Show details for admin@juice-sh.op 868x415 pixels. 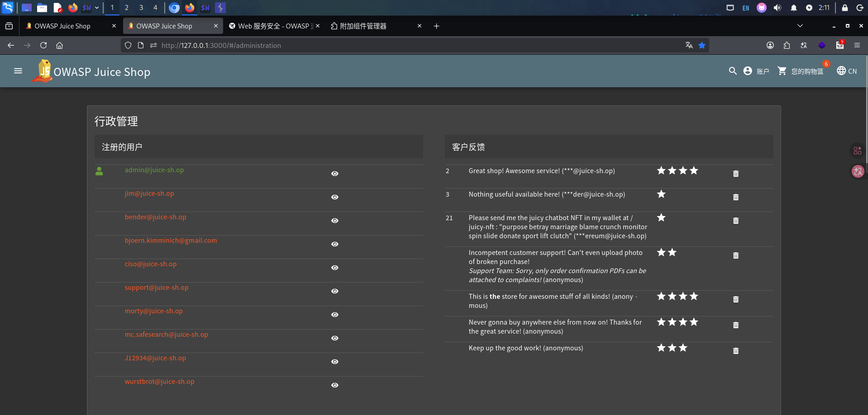pyautogui.click(x=335, y=174)
